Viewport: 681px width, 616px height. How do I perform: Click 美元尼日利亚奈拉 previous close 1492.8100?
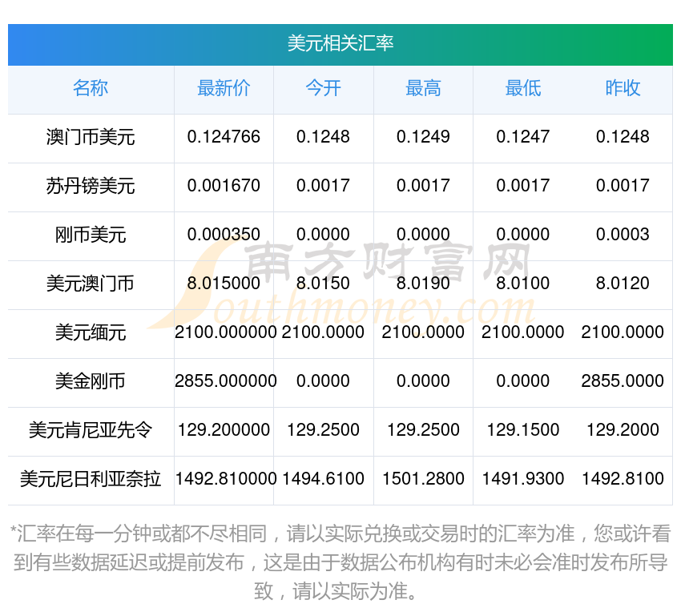(x=623, y=478)
